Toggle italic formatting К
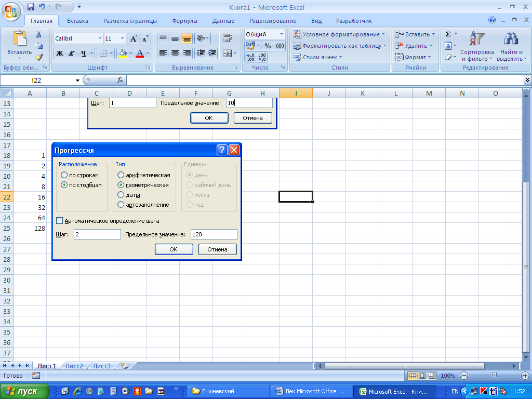The height and width of the screenshot is (399, 532). coord(71,54)
